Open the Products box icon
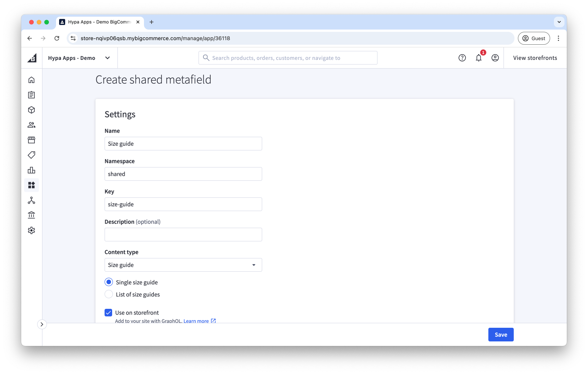Viewport: 588px width, 374px height. [31, 110]
